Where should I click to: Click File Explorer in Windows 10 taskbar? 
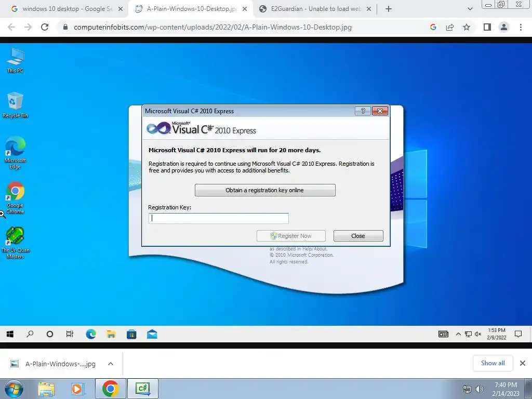111,334
